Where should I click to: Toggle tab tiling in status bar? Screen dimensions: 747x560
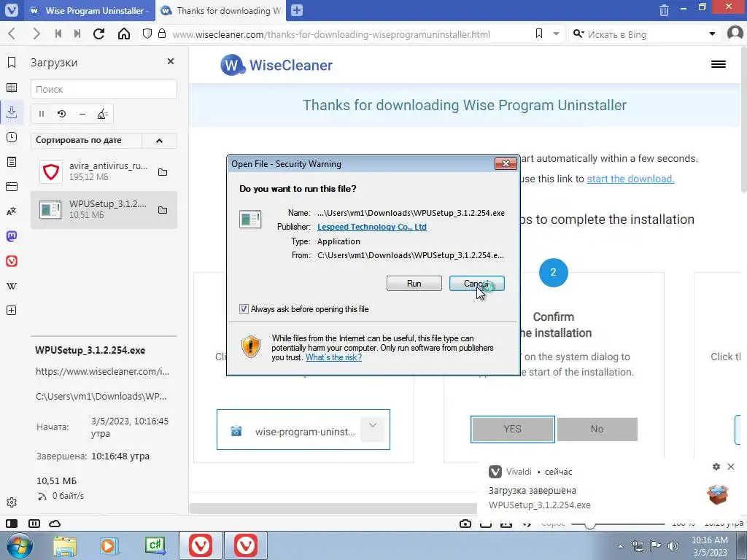pos(34,524)
